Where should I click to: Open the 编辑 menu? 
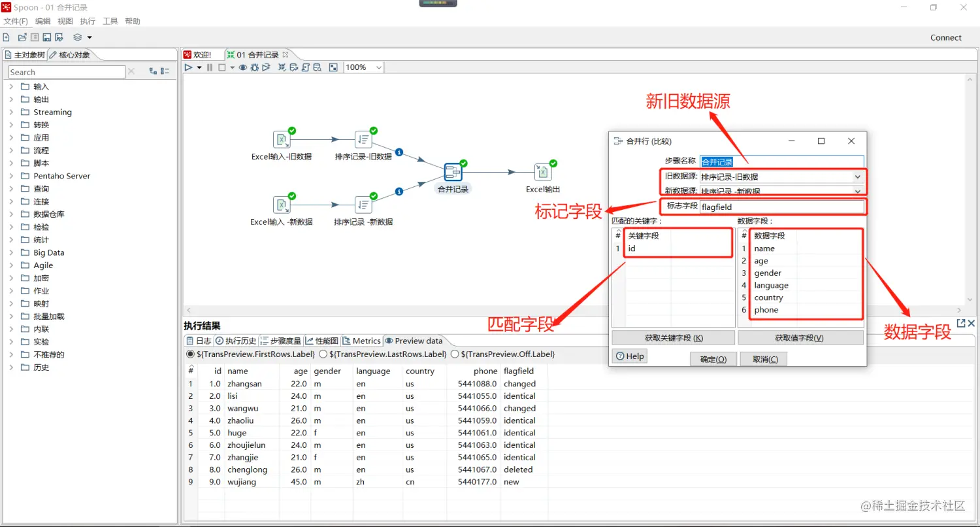[x=43, y=22]
